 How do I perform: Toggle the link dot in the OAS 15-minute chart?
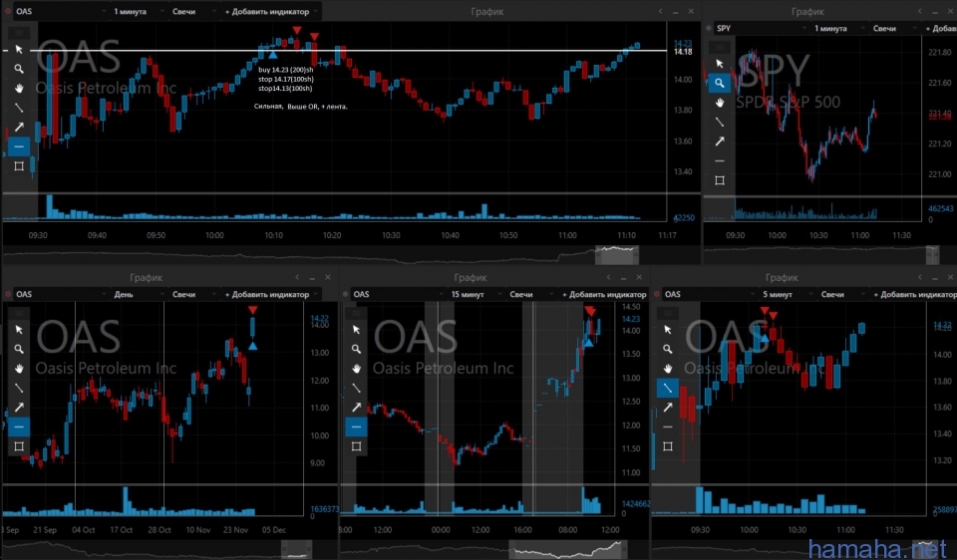(x=346, y=294)
